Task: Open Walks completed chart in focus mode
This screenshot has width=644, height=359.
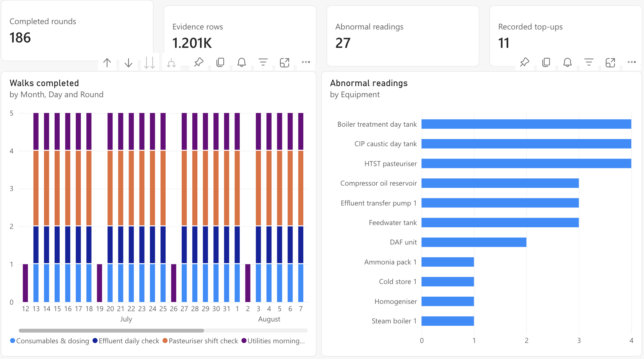Action: click(285, 62)
